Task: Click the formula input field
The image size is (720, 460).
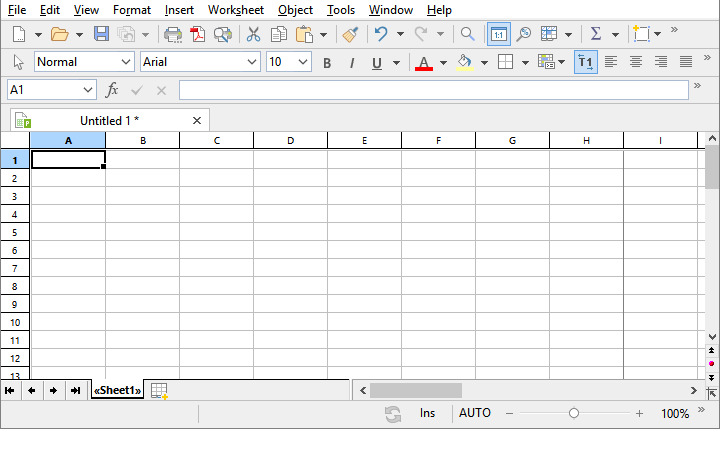Action: point(433,90)
